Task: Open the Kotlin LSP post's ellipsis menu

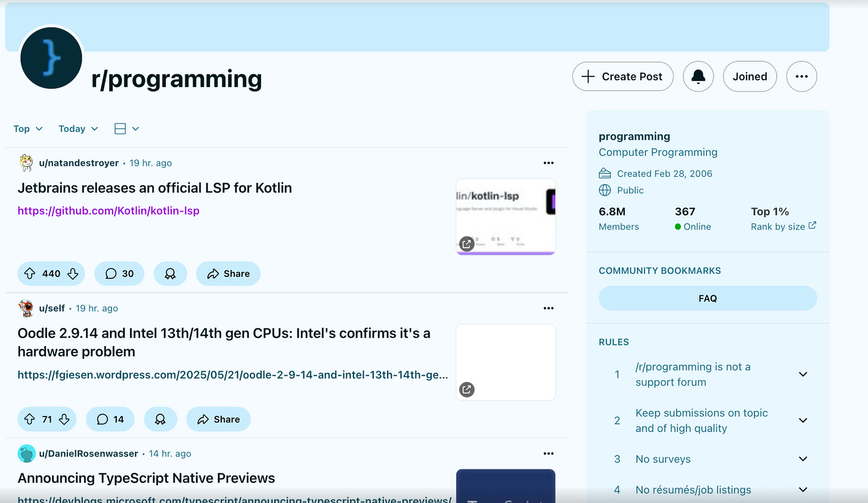Action: coord(548,163)
